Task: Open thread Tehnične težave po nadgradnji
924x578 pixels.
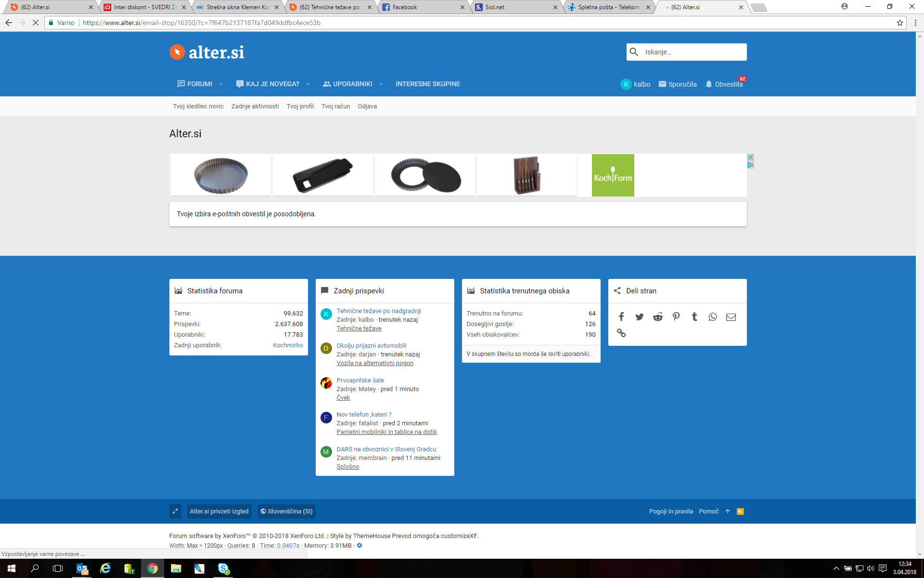Action: (379, 311)
